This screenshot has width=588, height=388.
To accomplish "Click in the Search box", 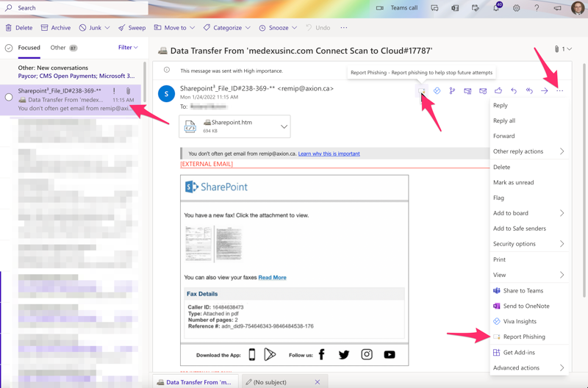I will pyautogui.click(x=73, y=8).
